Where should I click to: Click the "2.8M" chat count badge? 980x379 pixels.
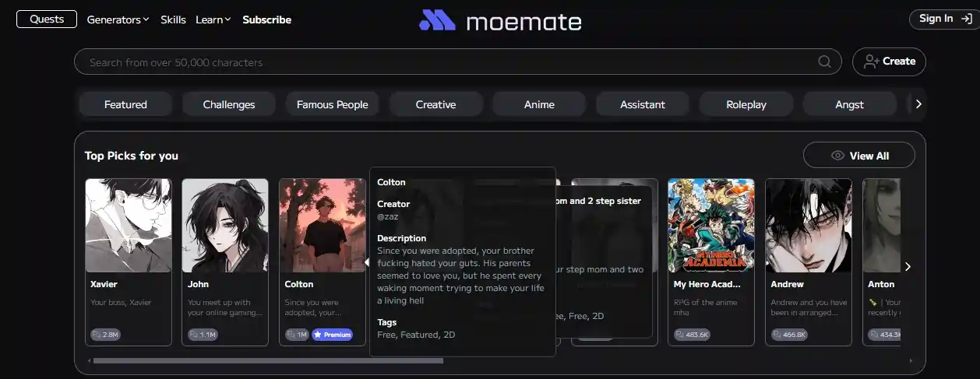tap(106, 335)
